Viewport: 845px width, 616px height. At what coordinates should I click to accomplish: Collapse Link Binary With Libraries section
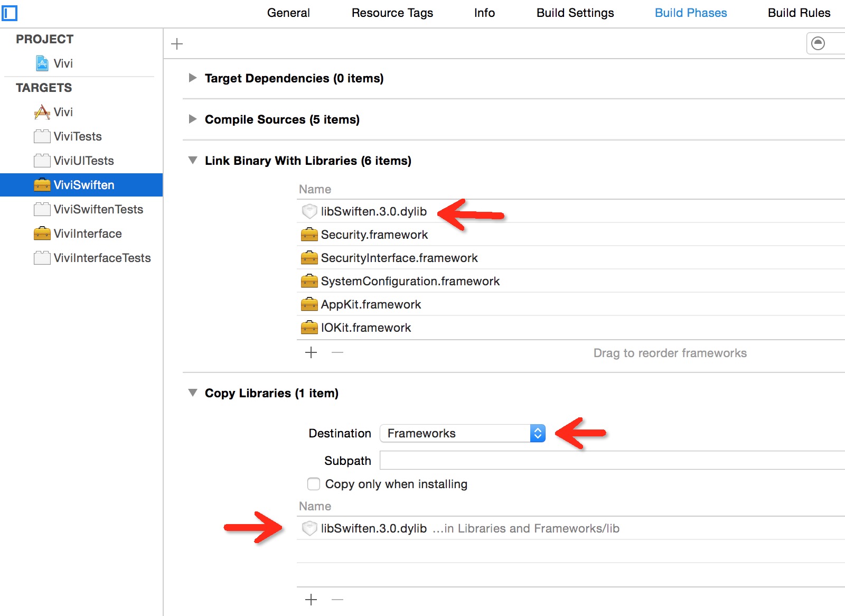pyautogui.click(x=193, y=161)
